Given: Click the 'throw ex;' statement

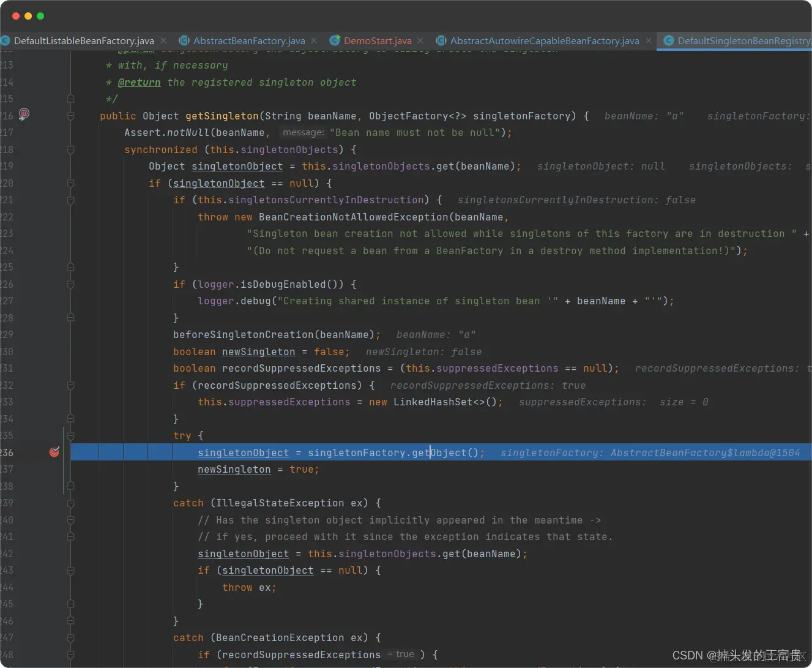Looking at the screenshot, I should click(249, 587).
